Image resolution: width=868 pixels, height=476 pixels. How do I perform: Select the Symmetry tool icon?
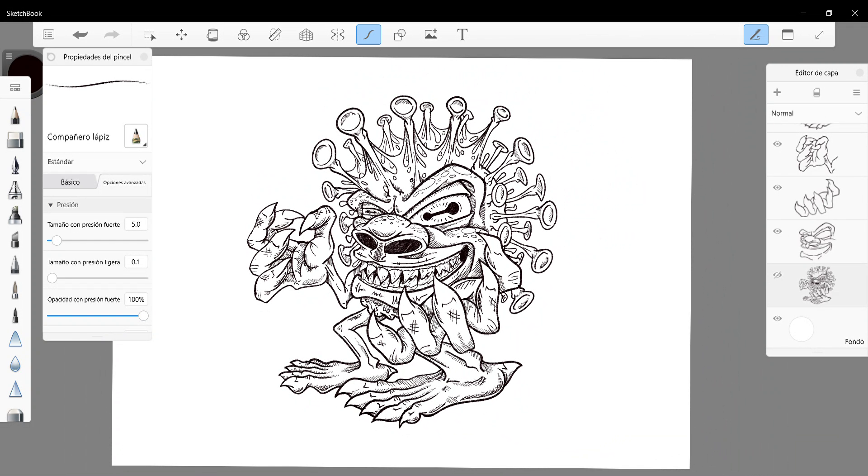click(337, 35)
